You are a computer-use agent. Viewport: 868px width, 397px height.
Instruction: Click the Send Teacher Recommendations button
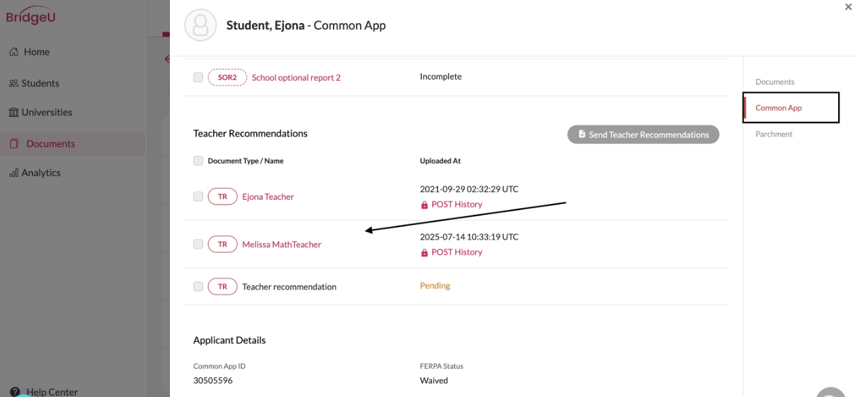(x=643, y=135)
